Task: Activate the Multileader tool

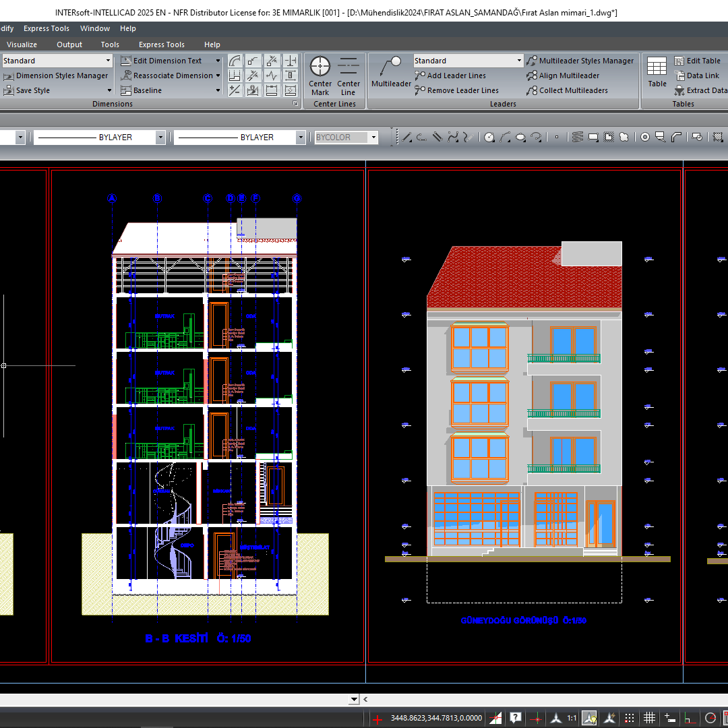Action: point(391,73)
